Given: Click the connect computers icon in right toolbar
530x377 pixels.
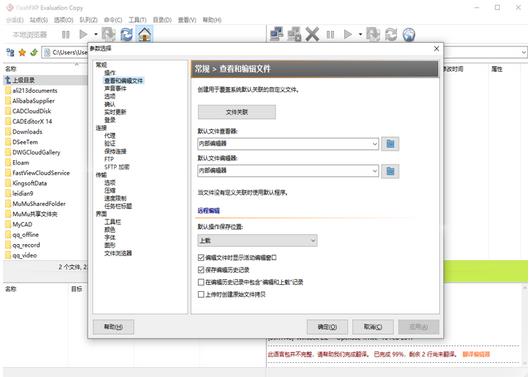Looking at the screenshot, I should coord(276,34).
